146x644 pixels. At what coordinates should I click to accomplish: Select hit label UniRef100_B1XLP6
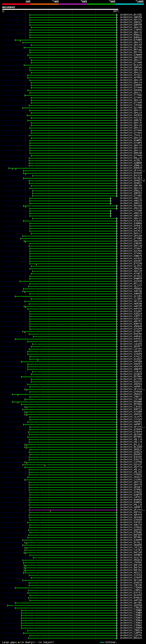[131, 65]
